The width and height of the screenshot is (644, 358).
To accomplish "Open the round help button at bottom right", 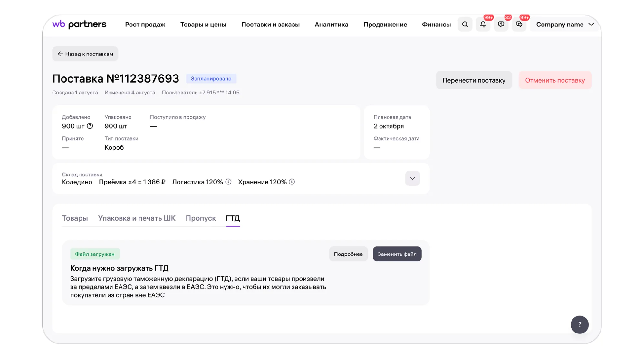I will [579, 324].
